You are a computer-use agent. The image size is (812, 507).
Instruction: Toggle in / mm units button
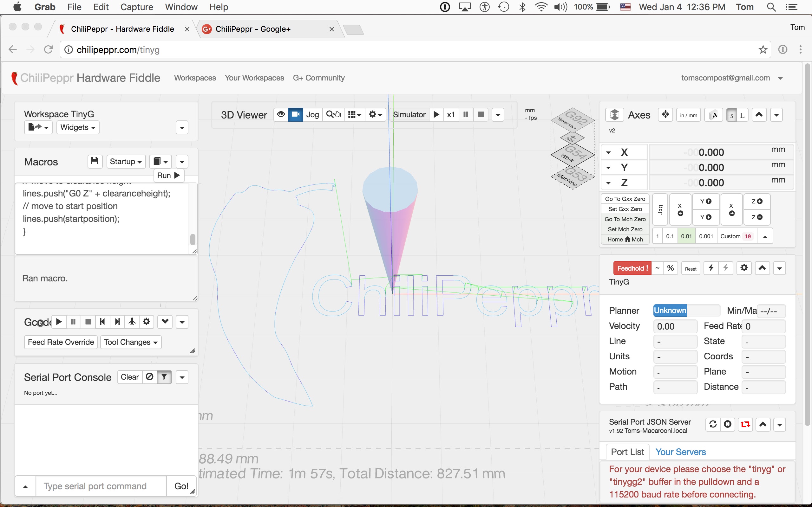click(688, 115)
